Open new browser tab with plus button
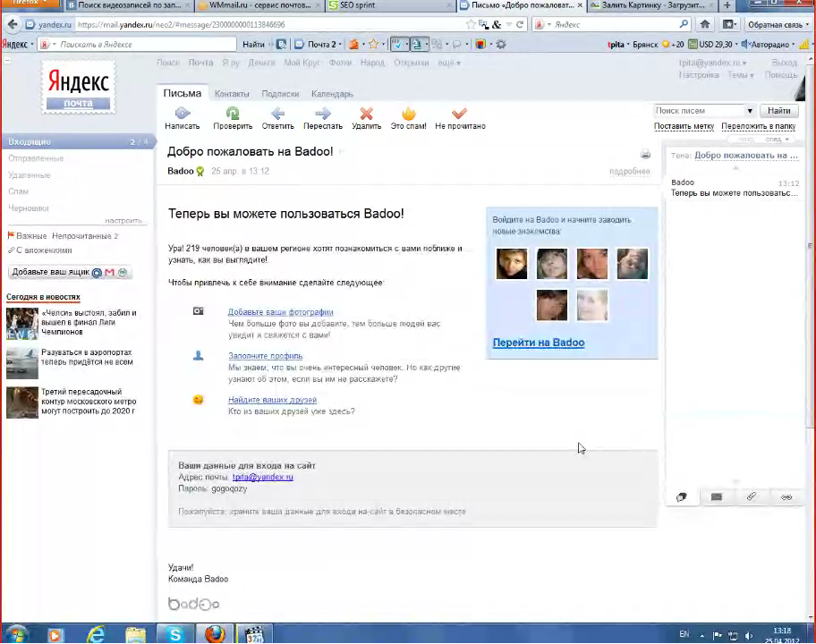 pyautogui.click(x=727, y=5)
